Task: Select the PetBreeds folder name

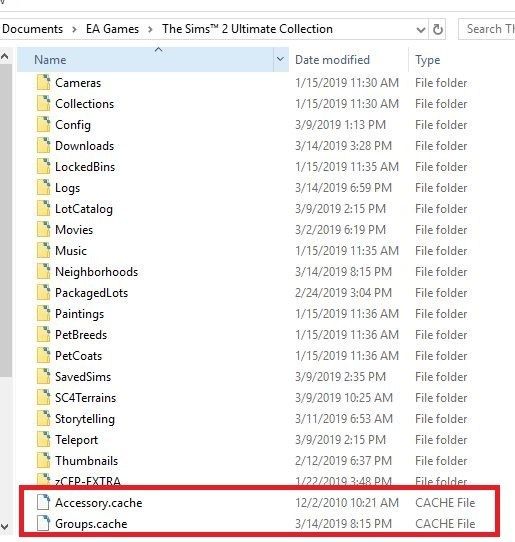Action: click(81, 335)
